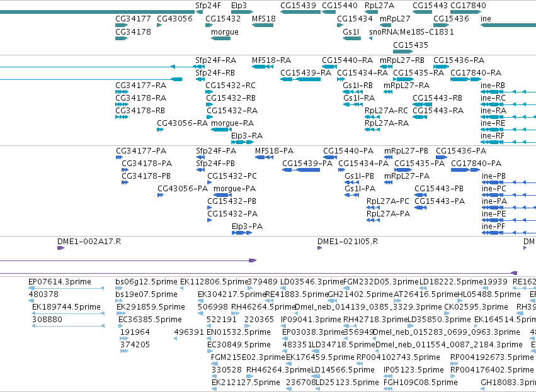Viewport: 536px width, 392px height.
Task: Select the GH18083.3prime feature label
Action: point(508,383)
